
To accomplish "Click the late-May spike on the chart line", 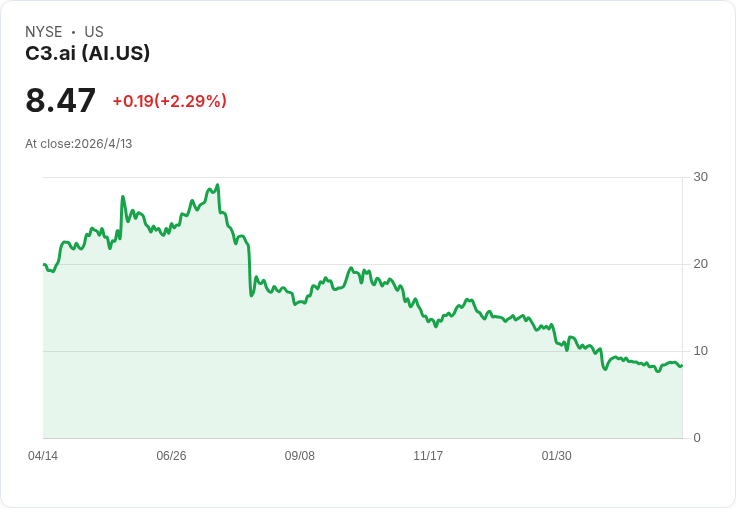I will point(123,197).
